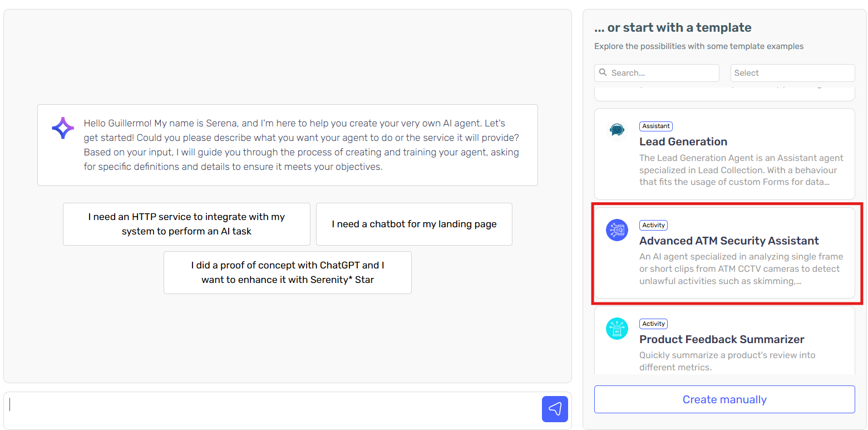Click the Lead Generation chatbot headset icon
The width and height of the screenshot is (868, 430).
click(x=617, y=130)
